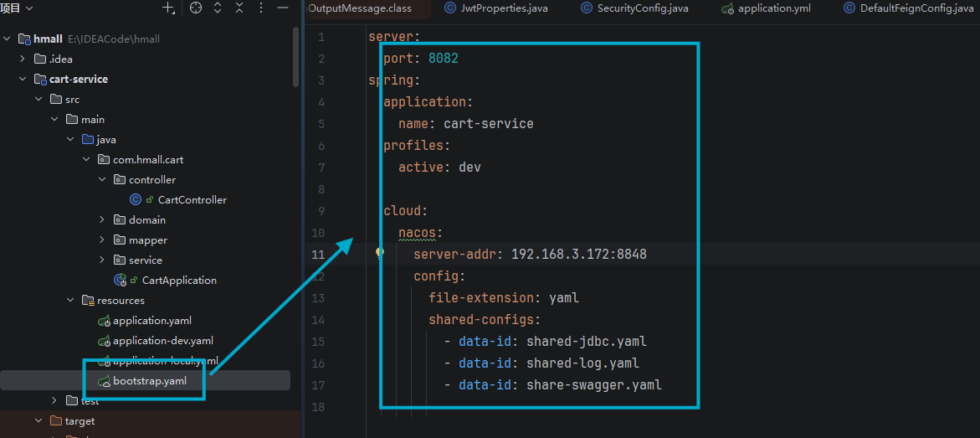Click the expand all icon in project panel
The width and height of the screenshot is (980, 438).
pyautogui.click(x=218, y=8)
